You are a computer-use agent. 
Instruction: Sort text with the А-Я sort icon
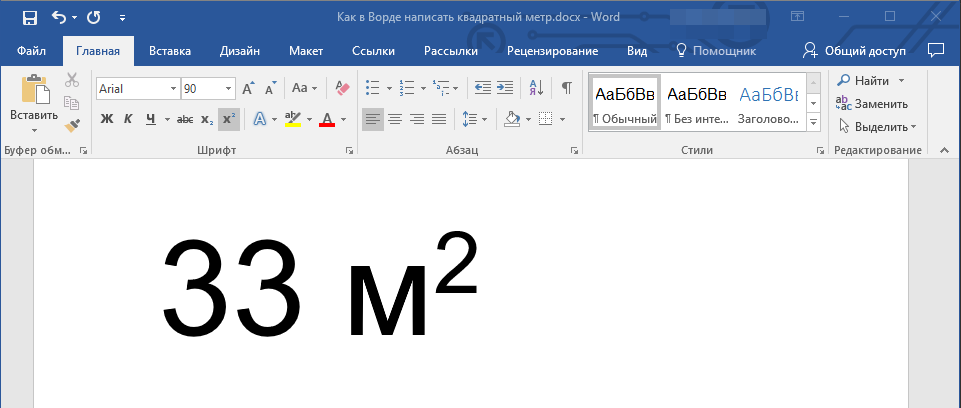pos(536,88)
